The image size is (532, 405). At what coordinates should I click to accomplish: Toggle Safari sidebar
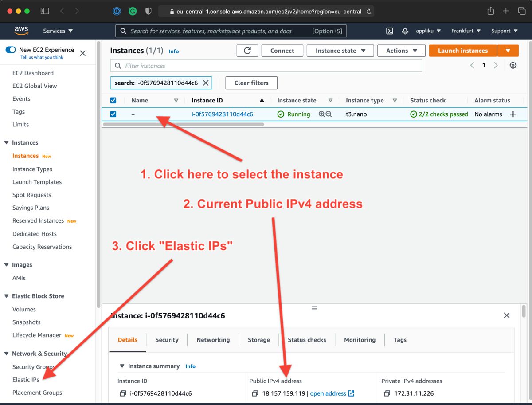[45, 11]
